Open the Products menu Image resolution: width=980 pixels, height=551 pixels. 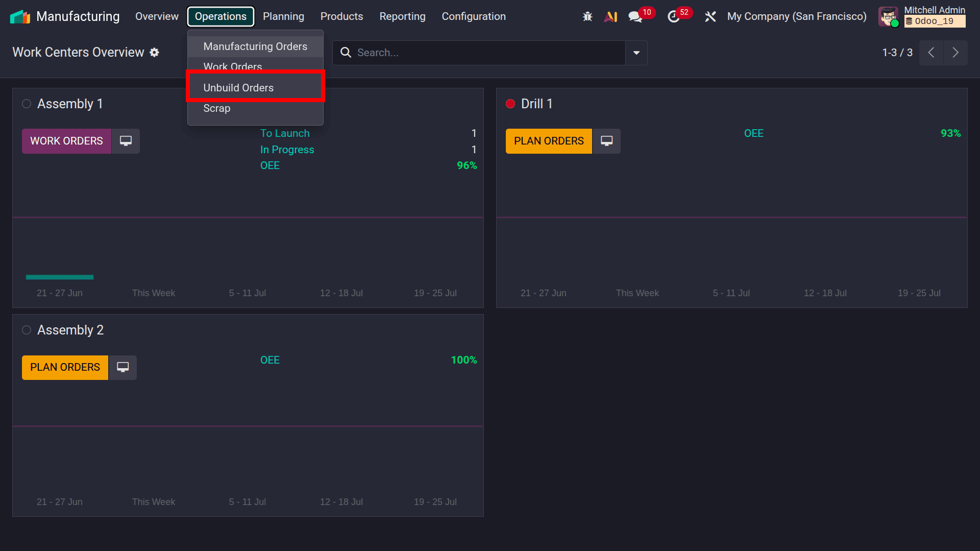click(341, 16)
